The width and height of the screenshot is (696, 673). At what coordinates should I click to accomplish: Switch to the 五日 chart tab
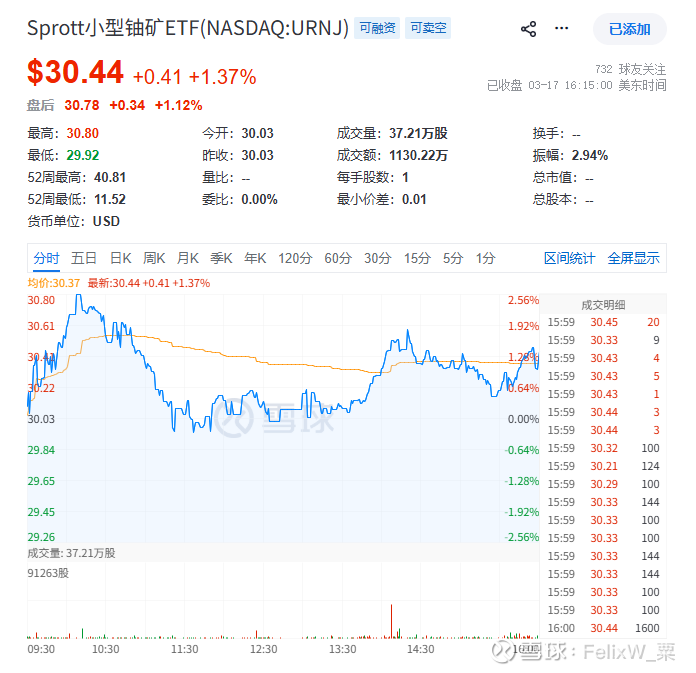point(83,258)
